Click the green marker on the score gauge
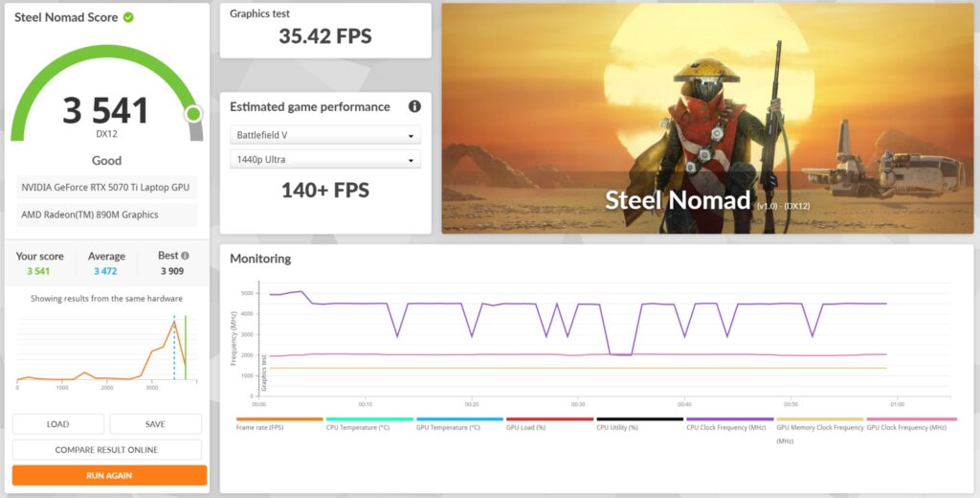 click(x=193, y=114)
